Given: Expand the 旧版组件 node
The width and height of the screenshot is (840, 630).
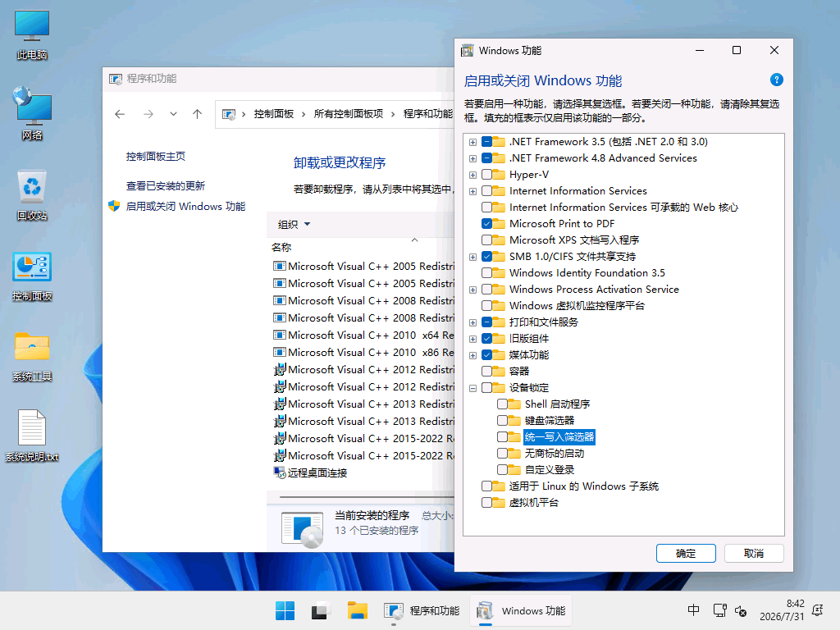Looking at the screenshot, I should tap(472, 339).
